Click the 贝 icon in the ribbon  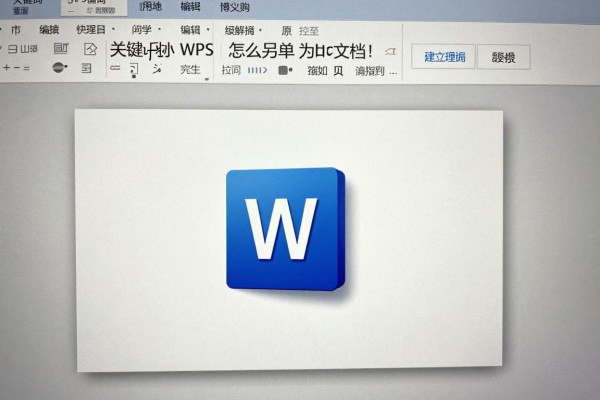pos(338,71)
